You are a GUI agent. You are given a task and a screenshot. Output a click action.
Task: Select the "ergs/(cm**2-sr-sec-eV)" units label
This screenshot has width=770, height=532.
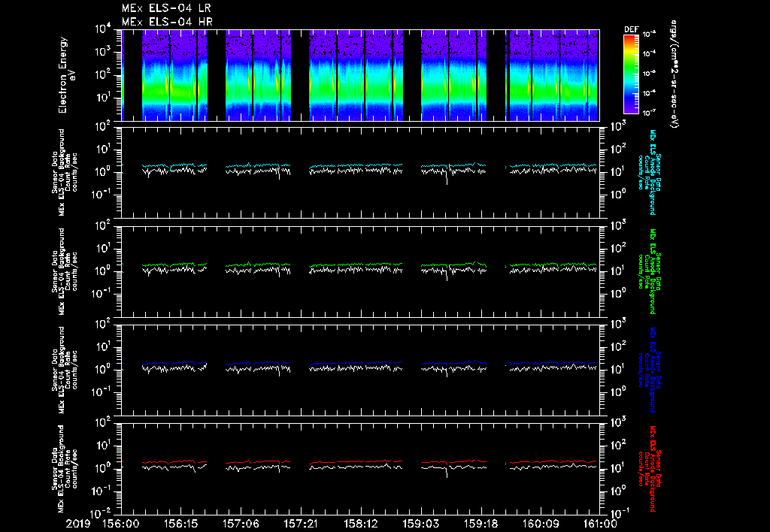pos(675,74)
